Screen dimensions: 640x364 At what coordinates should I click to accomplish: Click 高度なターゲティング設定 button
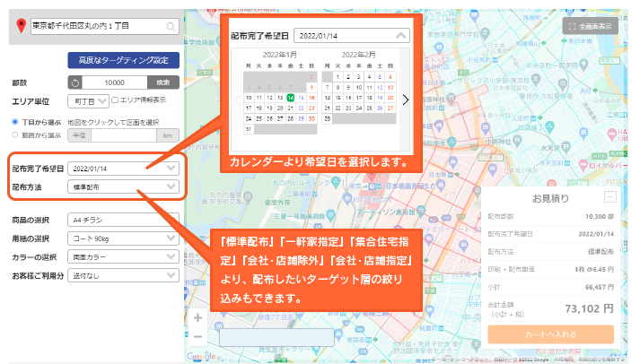(x=123, y=60)
